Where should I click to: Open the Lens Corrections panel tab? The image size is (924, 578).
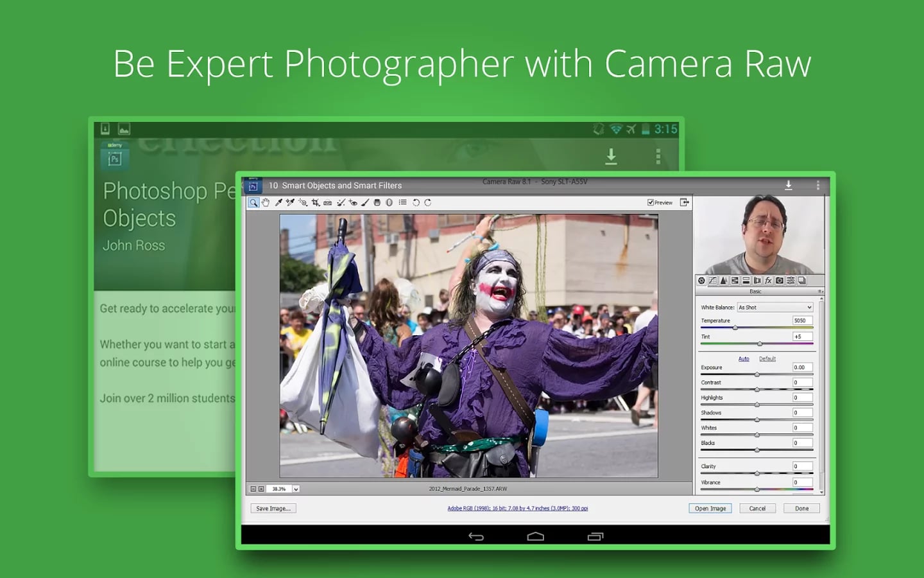coord(757,281)
